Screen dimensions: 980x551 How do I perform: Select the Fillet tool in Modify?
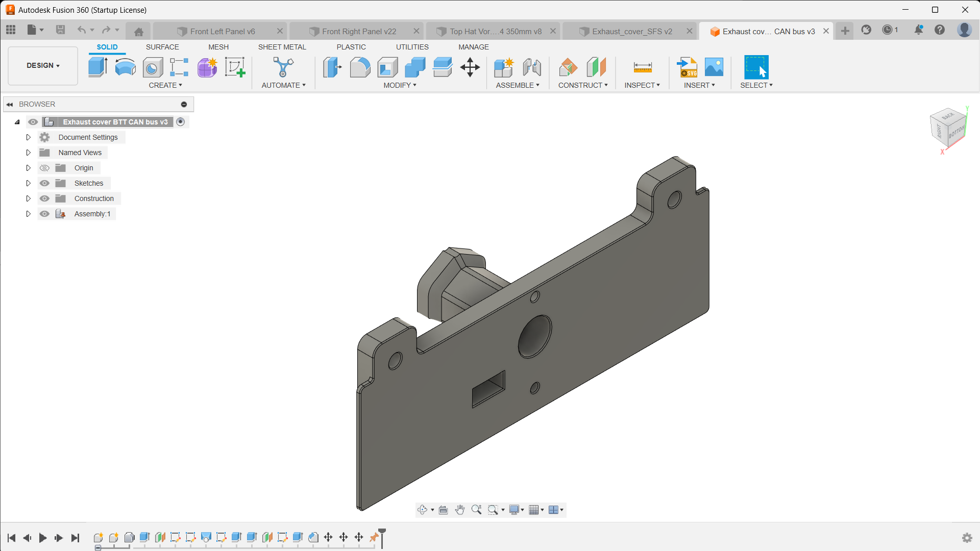[x=360, y=67]
